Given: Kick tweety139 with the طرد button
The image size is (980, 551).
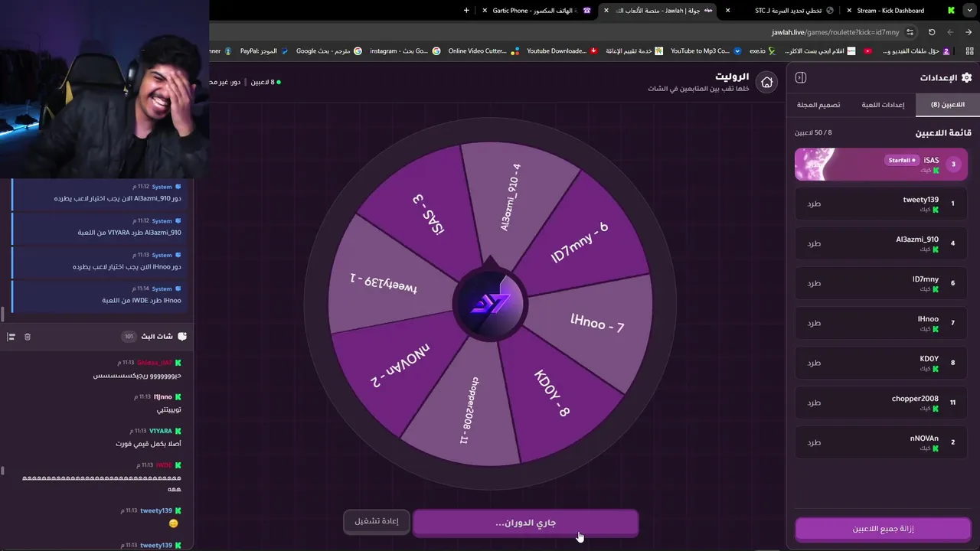Looking at the screenshot, I should click(814, 204).
